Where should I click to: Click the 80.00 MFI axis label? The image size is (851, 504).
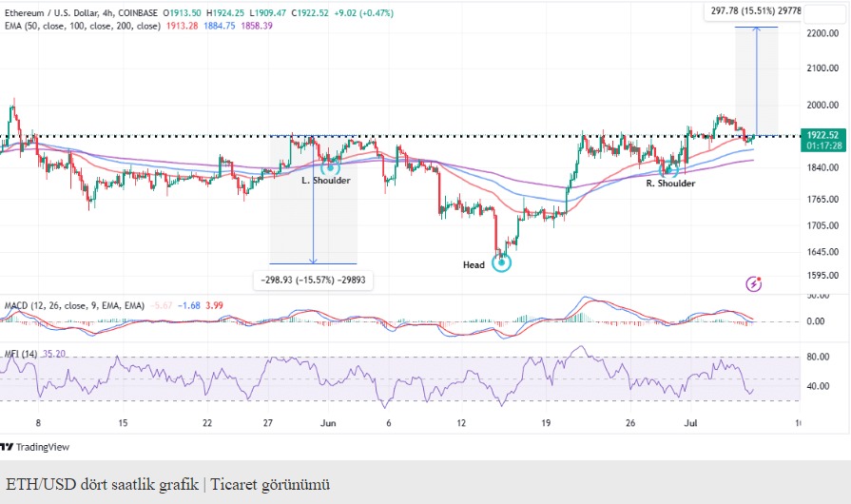point(818,357)
